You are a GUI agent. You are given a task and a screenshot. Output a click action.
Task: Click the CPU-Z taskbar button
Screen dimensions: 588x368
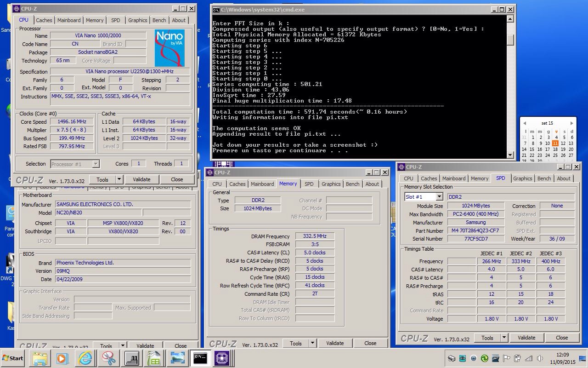pos(222,358)
